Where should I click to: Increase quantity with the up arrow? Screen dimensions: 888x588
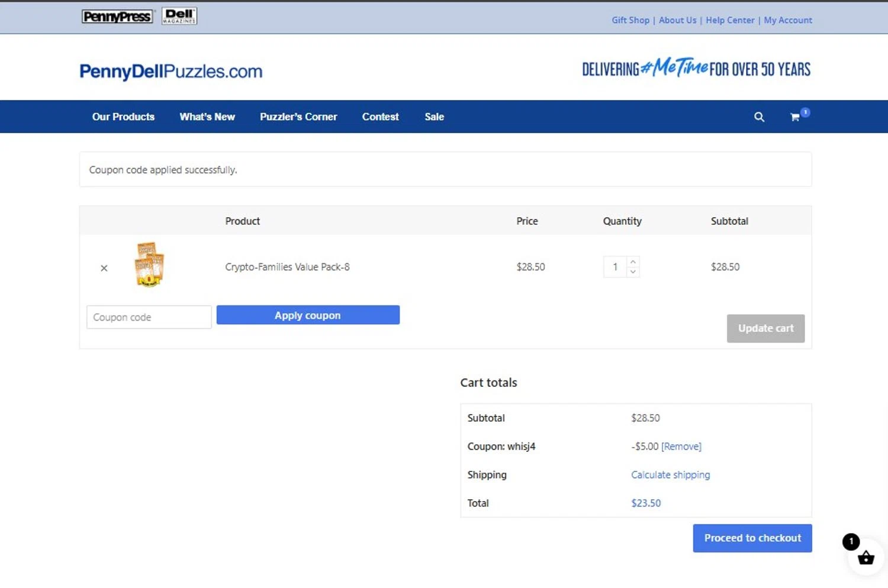[x=633, y=261]
